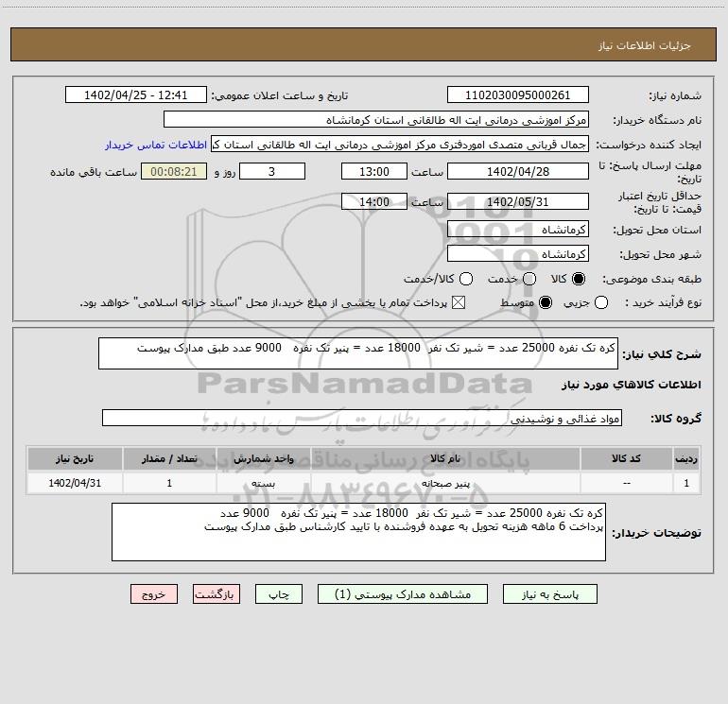Click نام کالا column header

coord(444,459)
